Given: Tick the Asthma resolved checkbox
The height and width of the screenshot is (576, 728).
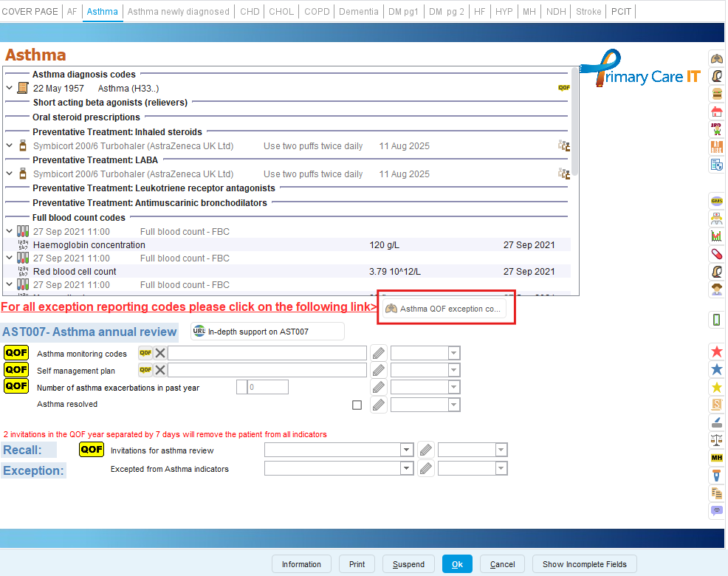Looking at the screenshot, I should [357, 405].
